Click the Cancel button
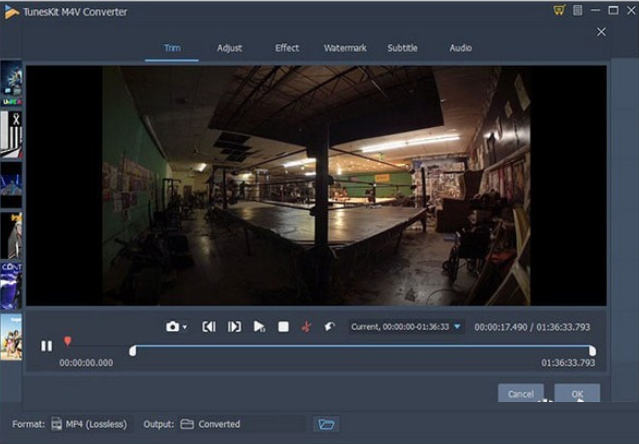The image size is (639, 444). point(520,394)
